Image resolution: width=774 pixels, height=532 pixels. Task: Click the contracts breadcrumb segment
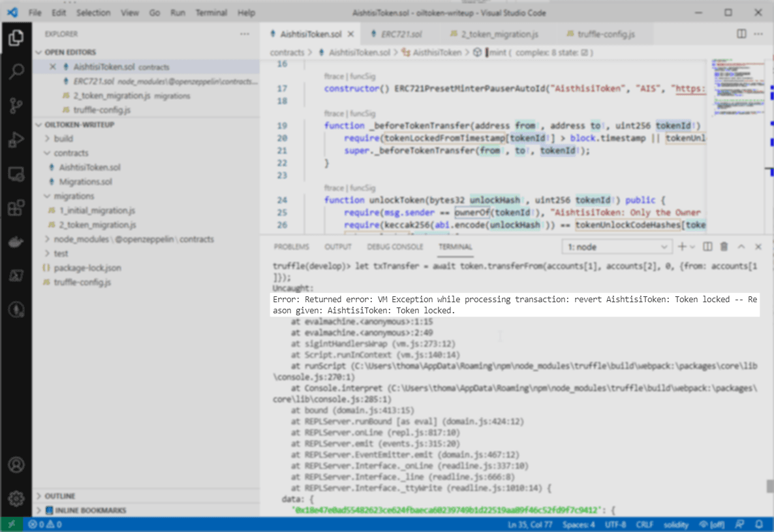(x=286, y=52)
